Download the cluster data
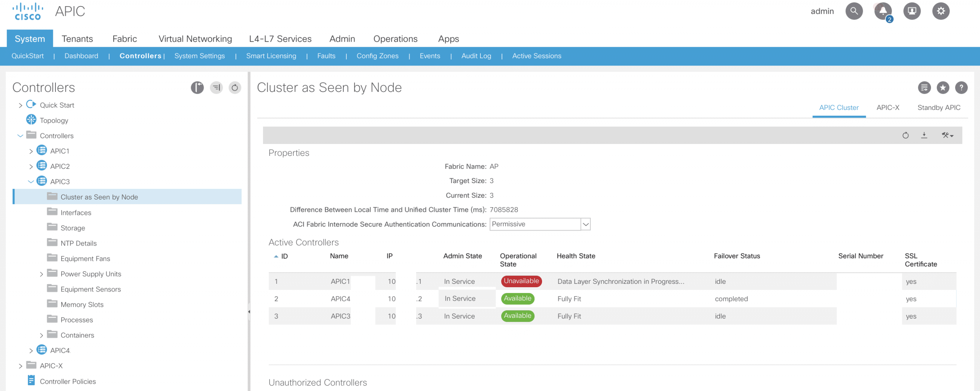 [924, 135]
